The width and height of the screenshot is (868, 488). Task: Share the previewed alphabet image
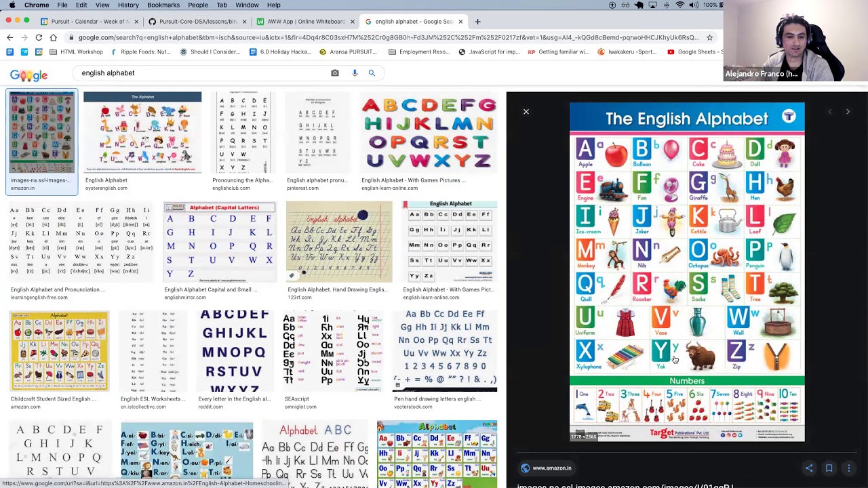[x=809, y=468]
